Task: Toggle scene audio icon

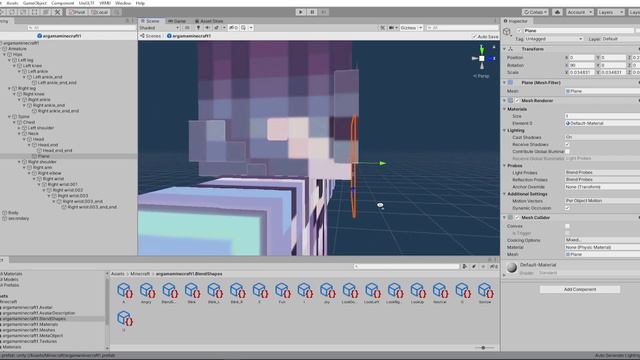Action: pos(207,28)
